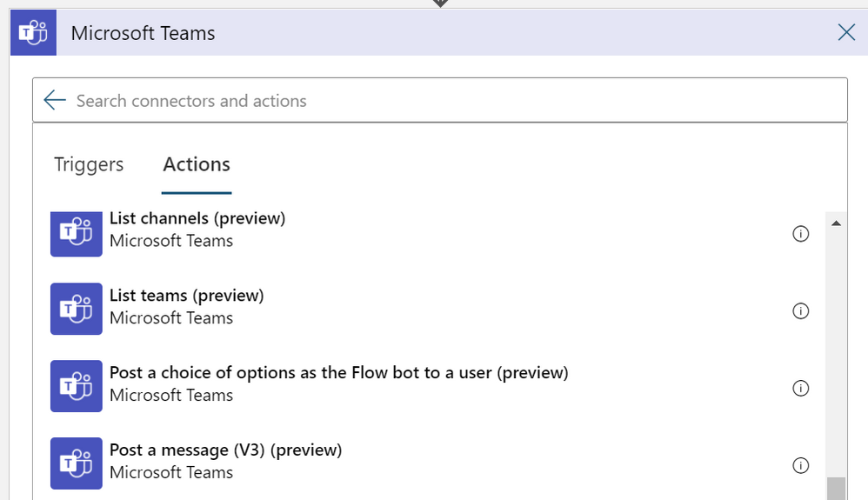The height and width of the screenshot is (500, 868).
Task: Focus the Search connectors and actions field
Action: point(435,101)
